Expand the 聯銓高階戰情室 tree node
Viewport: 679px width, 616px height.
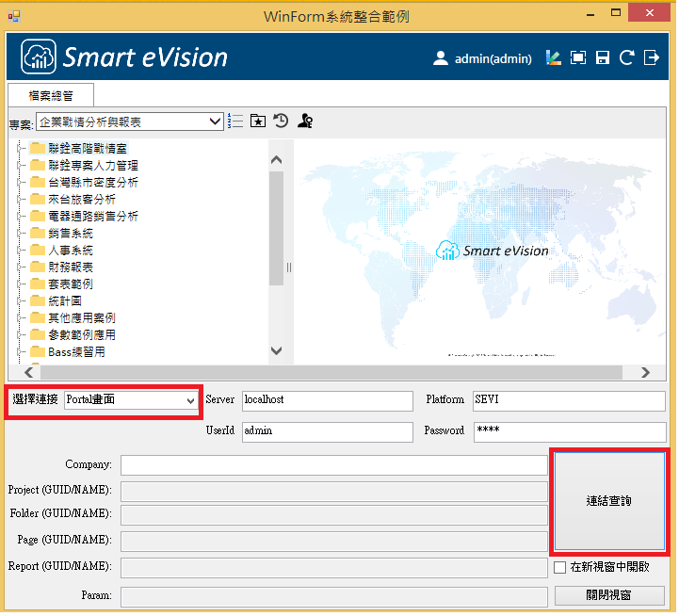(20, 149)
